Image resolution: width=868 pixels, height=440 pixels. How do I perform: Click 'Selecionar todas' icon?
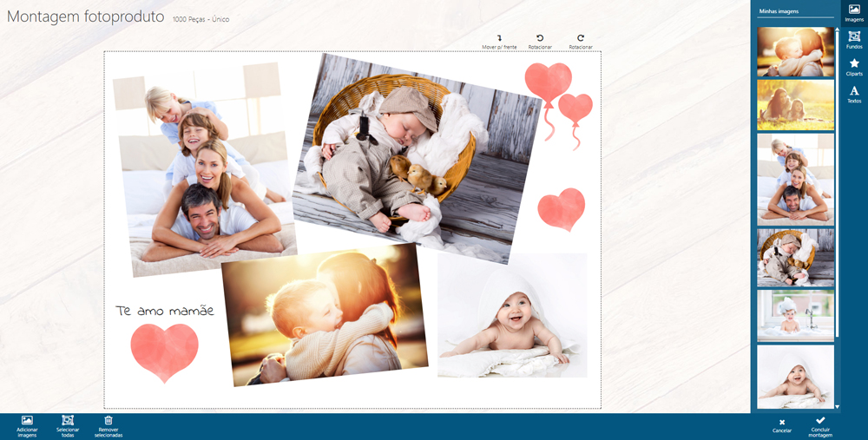click(x=68, y=421)
